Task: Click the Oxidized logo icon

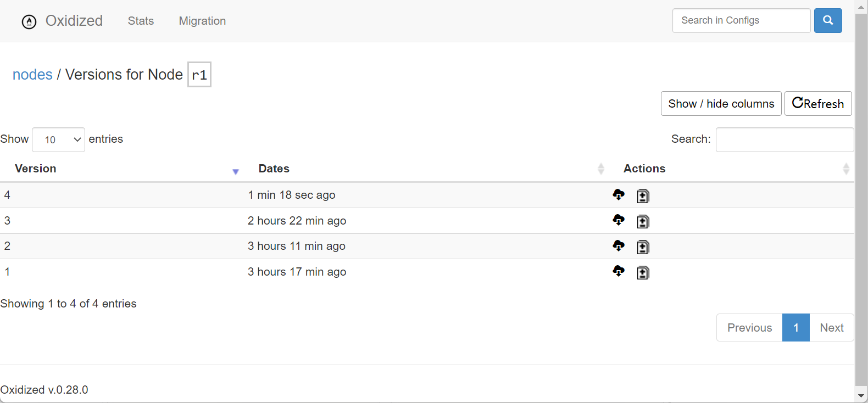Action: pos(29,21)
